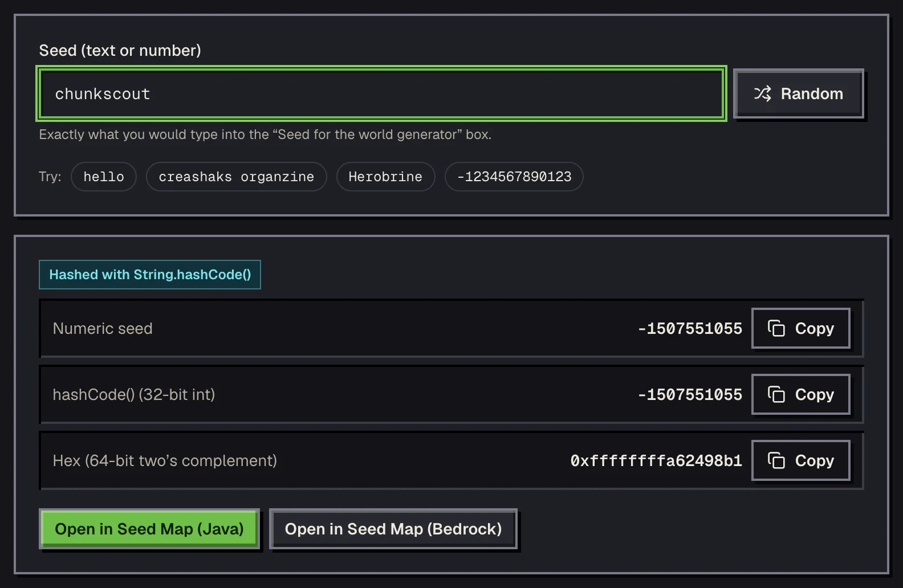Click the 'Numeric seed' label
Screen dimensions: 903x588
click(x=103, y=328)
